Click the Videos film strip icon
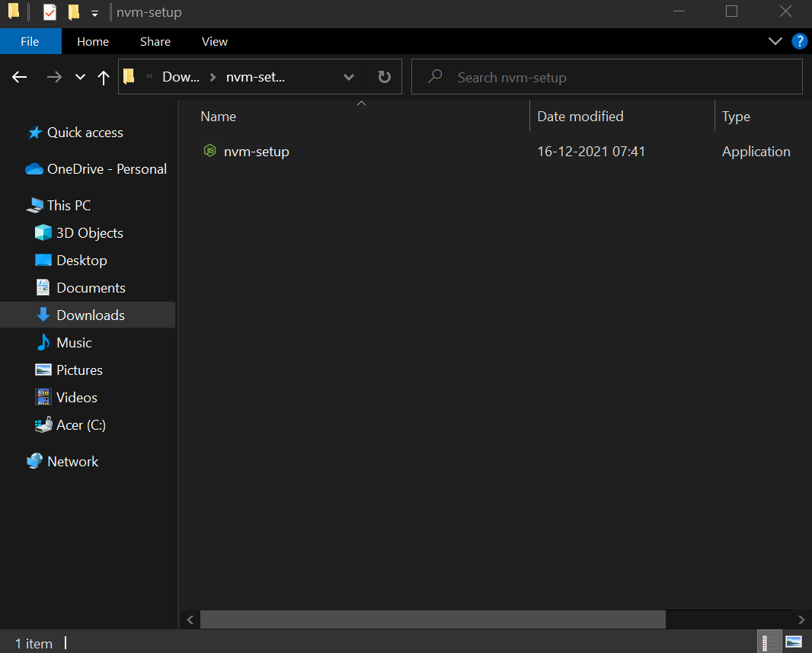The width and height of the screenshot is (812, 653). tap(43, 397)
